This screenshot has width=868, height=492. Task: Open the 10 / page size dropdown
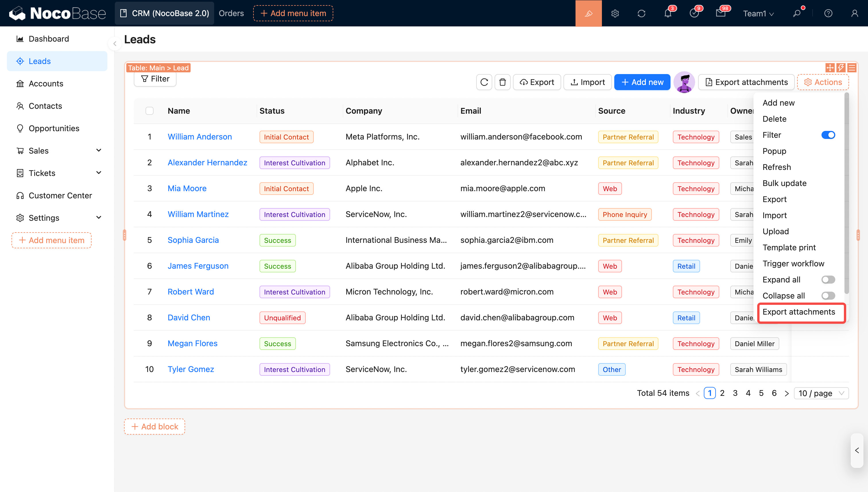(821, 393)
